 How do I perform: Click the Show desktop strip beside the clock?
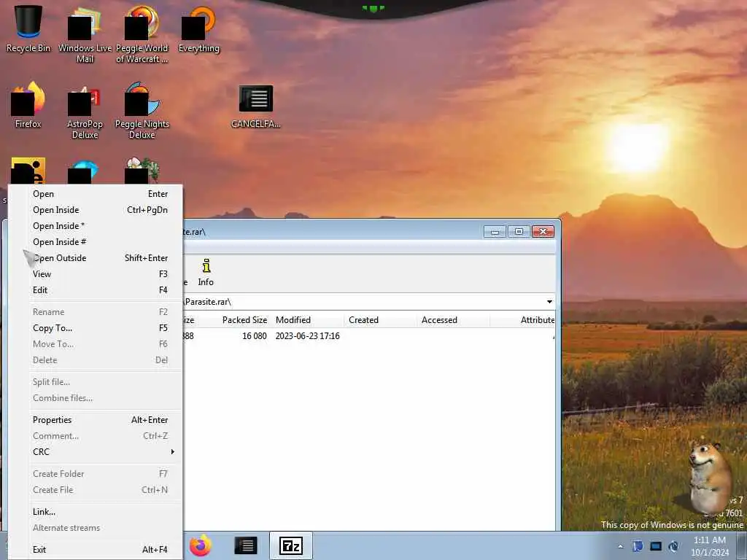[742, 545]
